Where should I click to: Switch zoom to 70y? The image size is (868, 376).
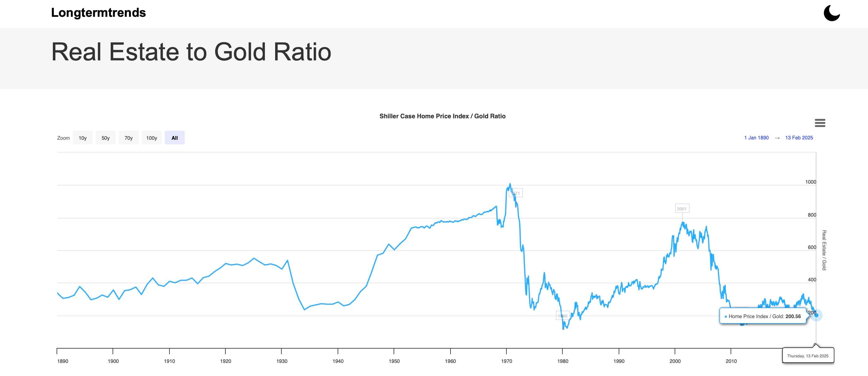coord(128,138)
